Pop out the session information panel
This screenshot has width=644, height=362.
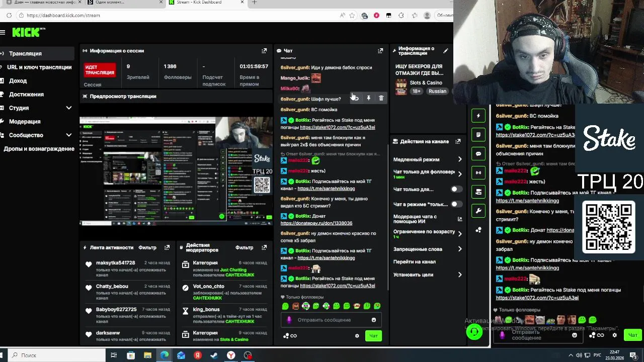point(264,51)
